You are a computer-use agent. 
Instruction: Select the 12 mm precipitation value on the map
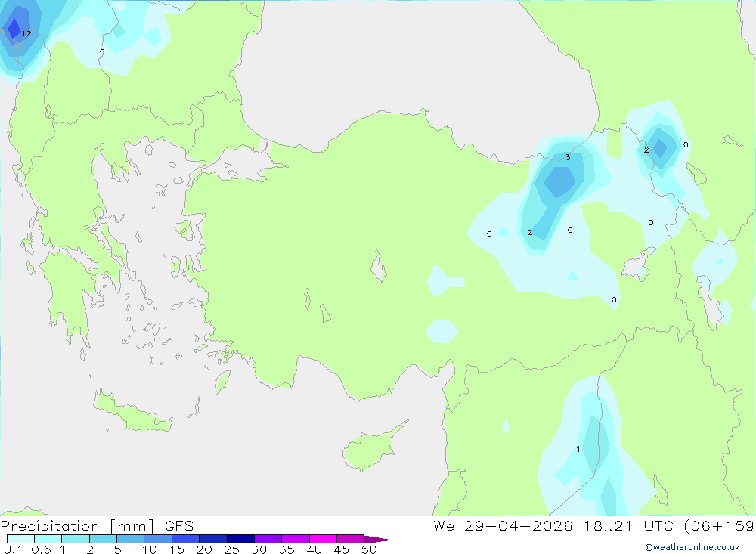(x=26, y=34)
